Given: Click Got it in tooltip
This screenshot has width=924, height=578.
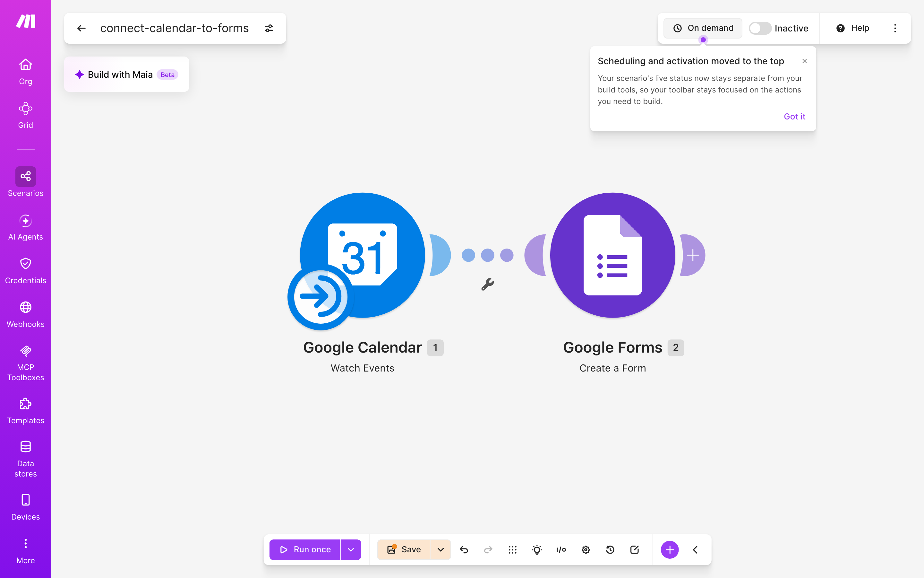Looking at the screenshot, I should tap(795, 117).
